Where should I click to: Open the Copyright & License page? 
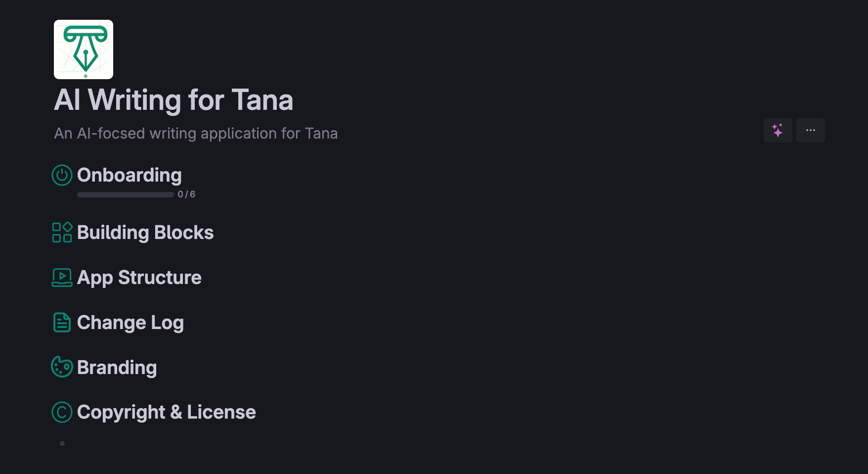point(166,412)
